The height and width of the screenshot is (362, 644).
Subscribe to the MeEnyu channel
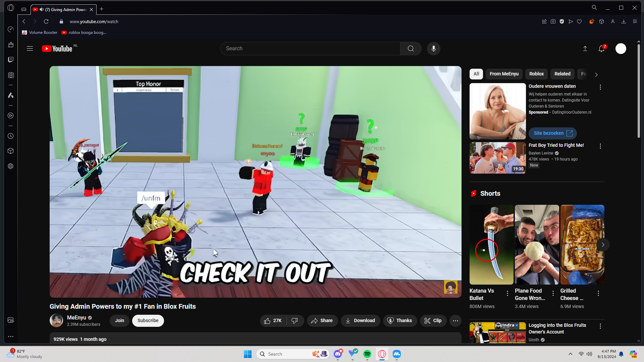(x=148, y=321)
